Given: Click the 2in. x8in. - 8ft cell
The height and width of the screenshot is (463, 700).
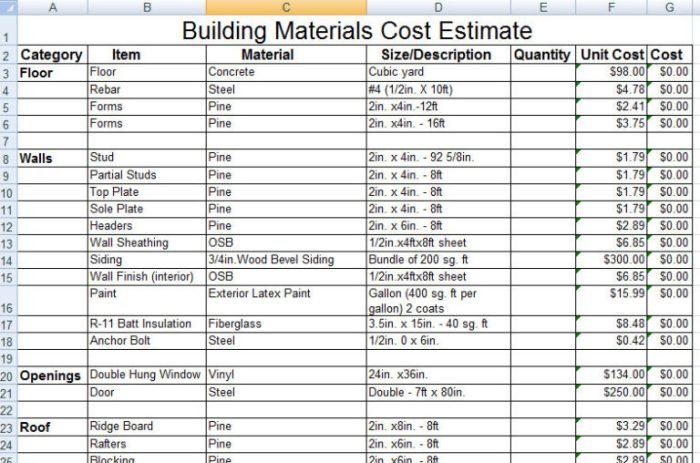Looking at the screenshot, I should click(438, 427).
